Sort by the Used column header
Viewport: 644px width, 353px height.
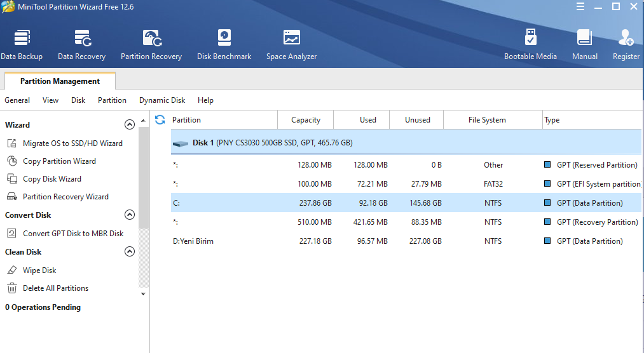tap(362, 120)
